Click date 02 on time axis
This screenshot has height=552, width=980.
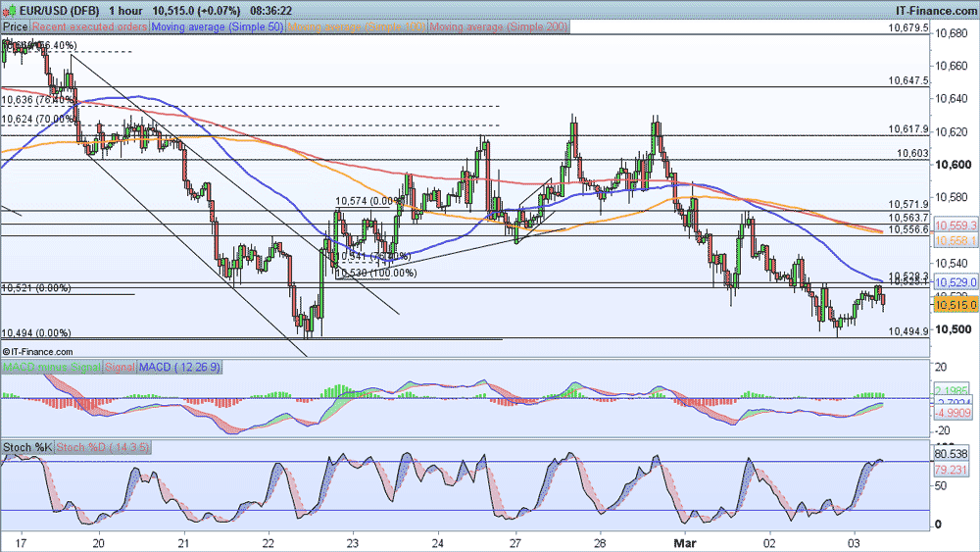770,542
